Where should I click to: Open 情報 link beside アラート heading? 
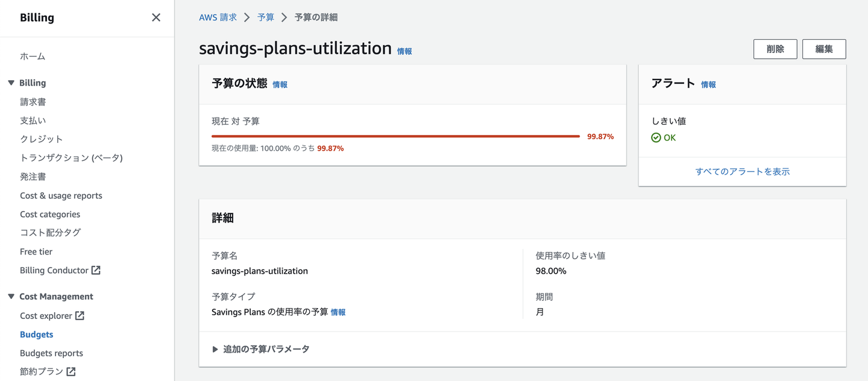pos(708,85)
